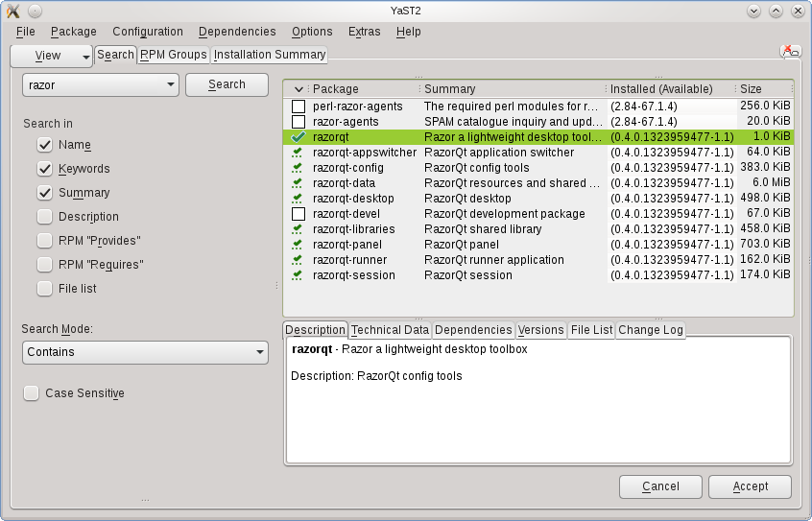812x521 pixels.
Task: Enable searching in File list
Action: pos(45,289)
